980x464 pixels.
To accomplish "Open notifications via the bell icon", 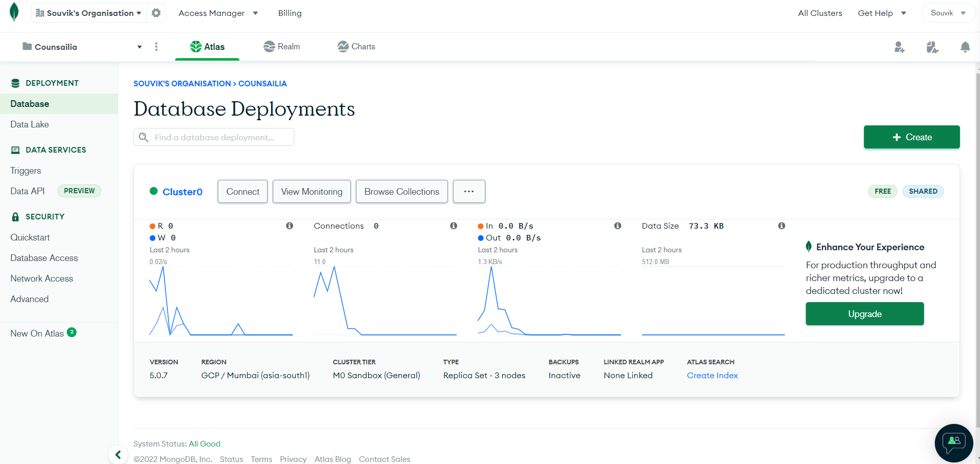I will click(965, 47).
